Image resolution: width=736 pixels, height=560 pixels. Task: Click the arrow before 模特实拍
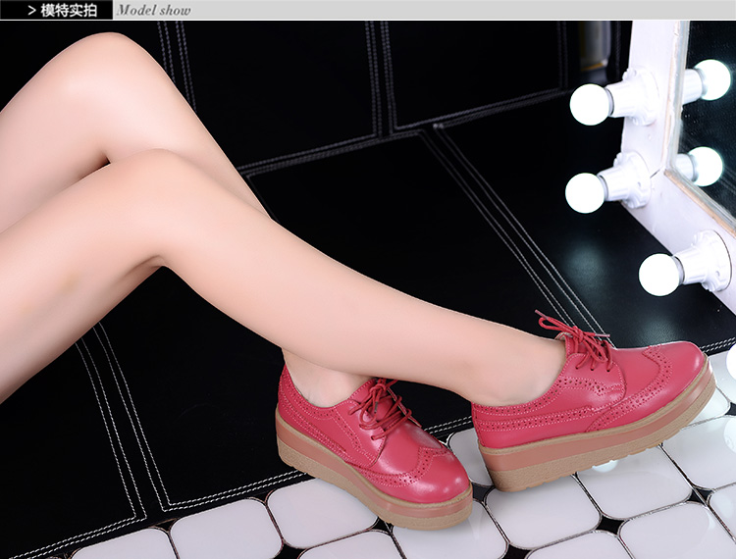coord(32,11)
